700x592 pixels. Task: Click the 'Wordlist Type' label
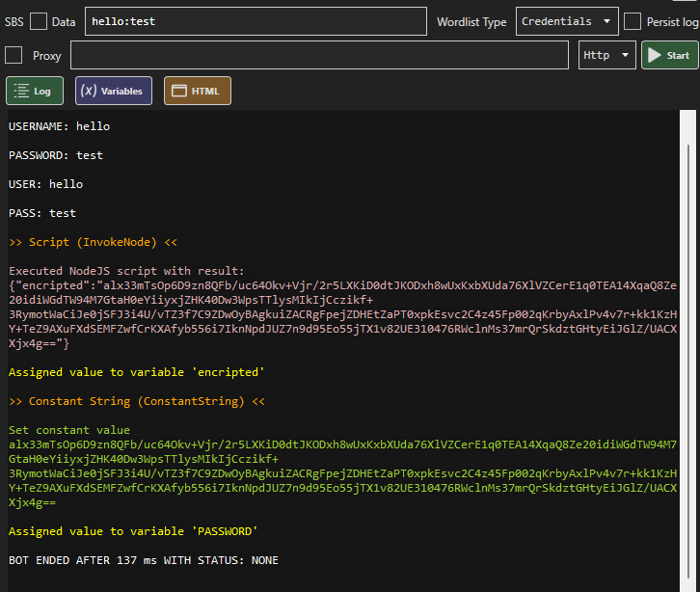click(x=471, y=22)
